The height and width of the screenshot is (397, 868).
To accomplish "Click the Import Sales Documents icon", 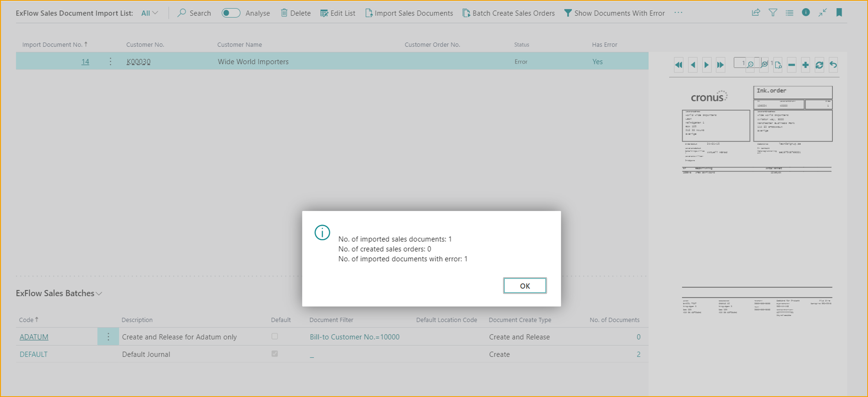I will tap(368, 13).
